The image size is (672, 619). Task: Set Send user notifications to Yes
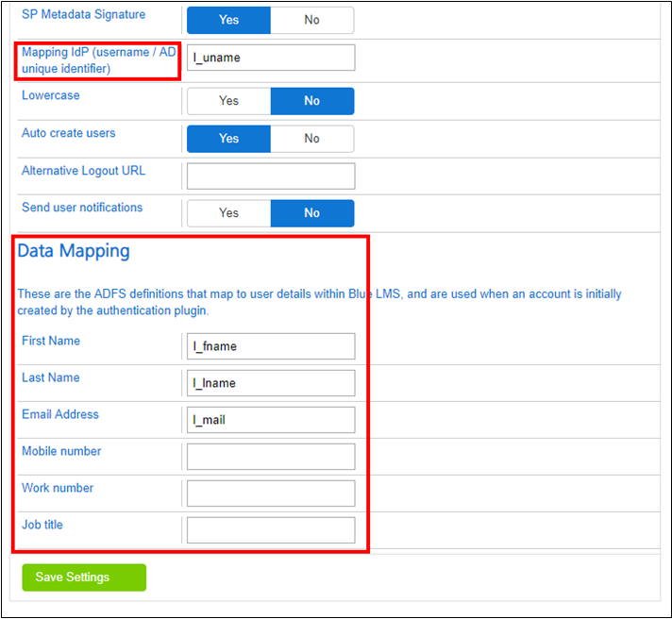[x=228, y=213]
